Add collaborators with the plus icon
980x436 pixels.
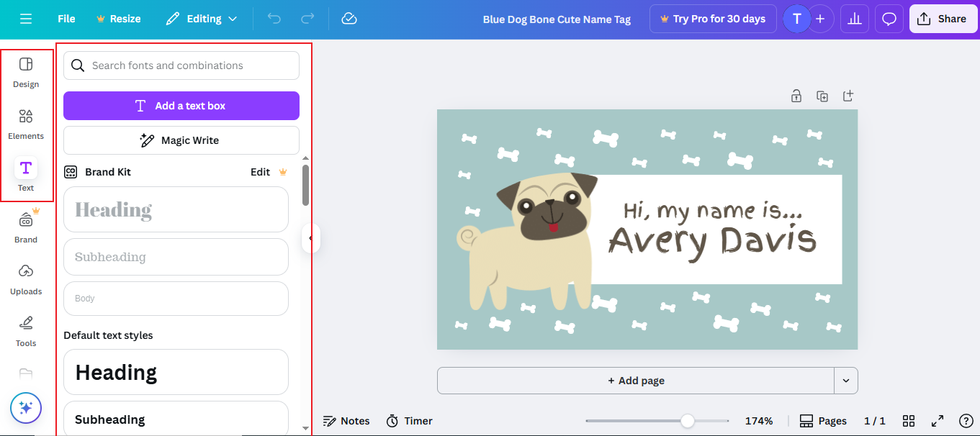pyautogui.click(x=820, y=19)
